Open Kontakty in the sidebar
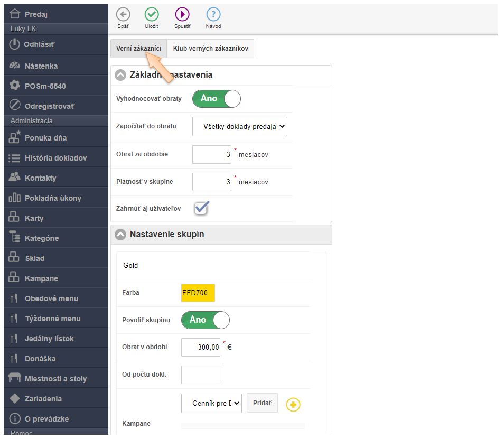This screenshot has width=504, height=439. point(40,178)
